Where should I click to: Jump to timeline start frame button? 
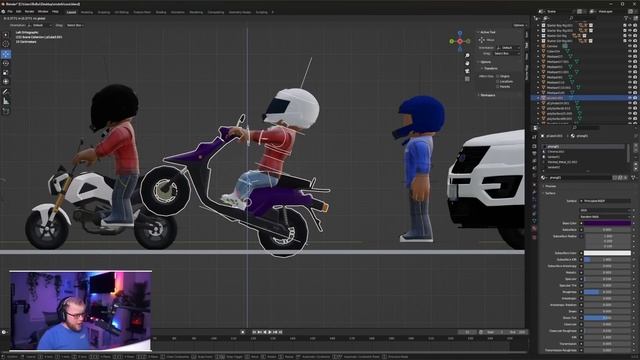254,332
